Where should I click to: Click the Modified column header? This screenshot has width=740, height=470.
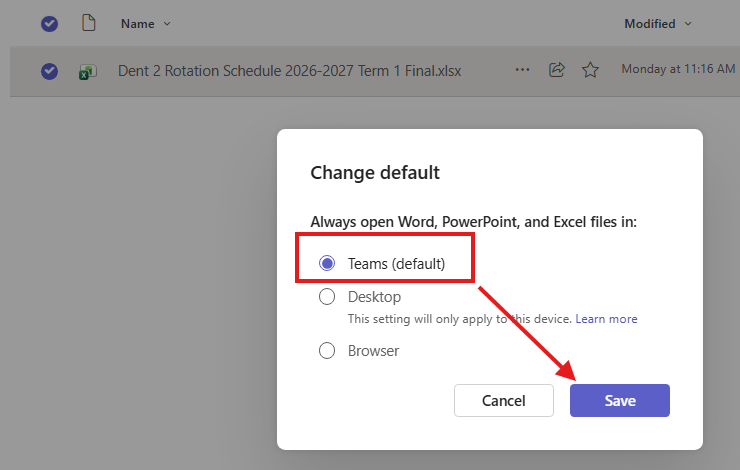[650, 24]
